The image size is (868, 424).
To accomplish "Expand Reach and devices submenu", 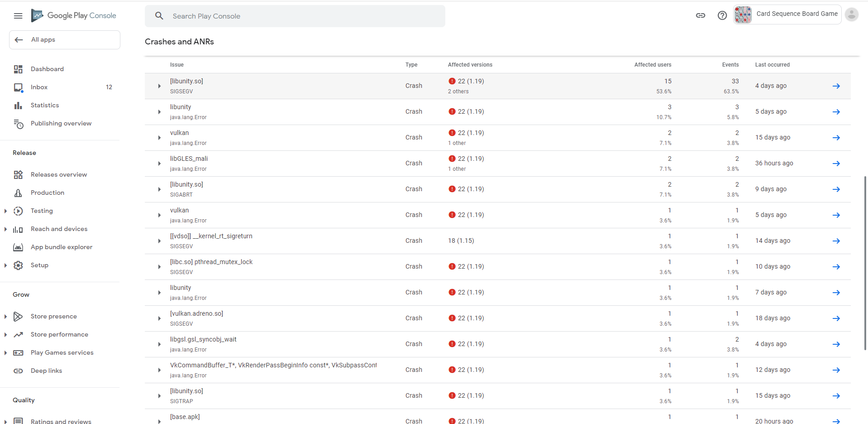I will coord(5,229).
